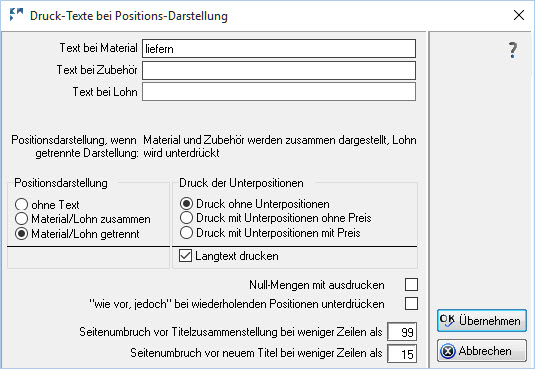Click the dialog title 'Druck-Texte bei Positions-Darstellung'
Image resolution: width=535 pixels, height=369 pixels.
(x=129, y=16)
